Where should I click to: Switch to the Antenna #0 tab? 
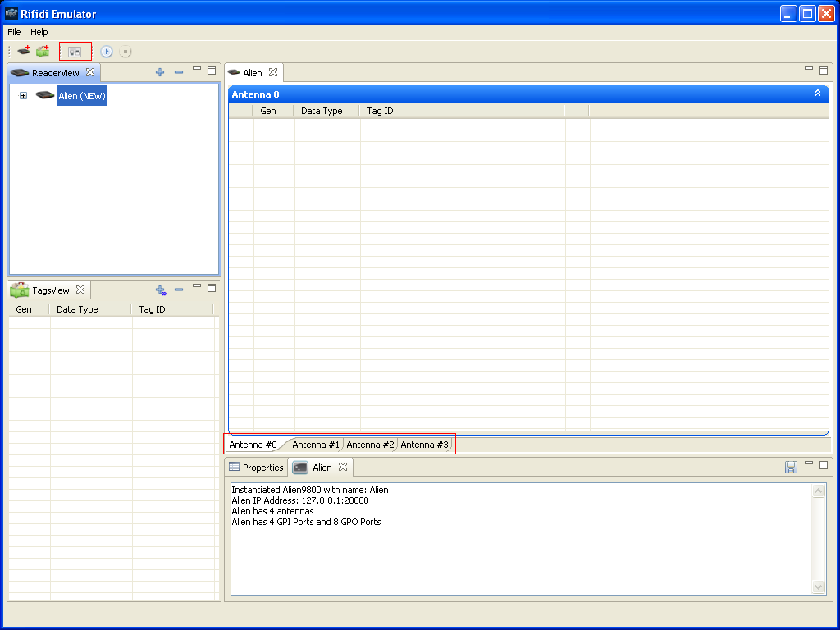click(253, 445)
